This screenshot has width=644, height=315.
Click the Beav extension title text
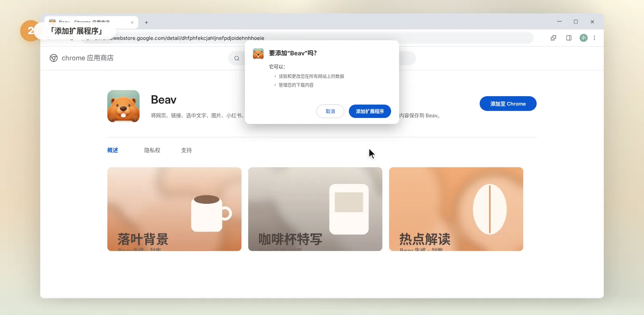click(x=163, y=100)
